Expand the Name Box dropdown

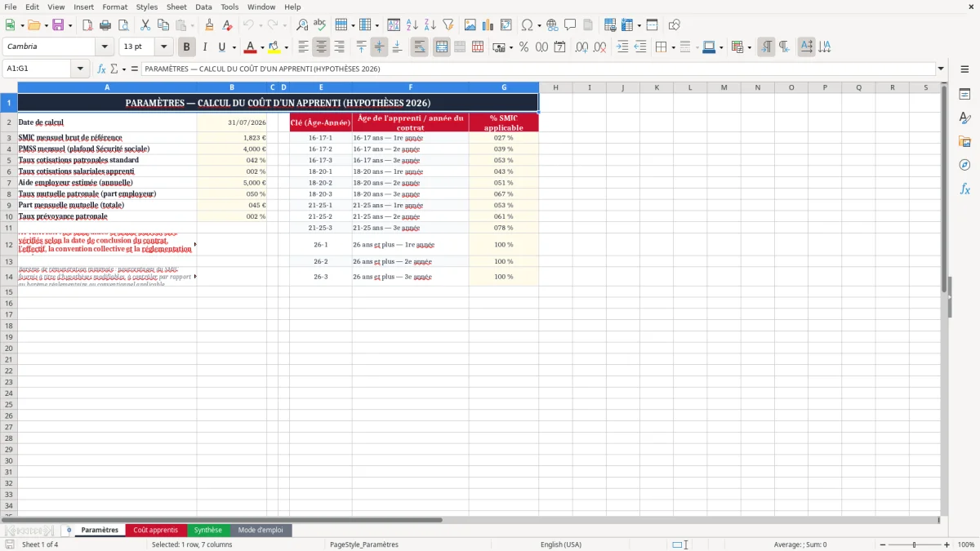click(81, 69)
